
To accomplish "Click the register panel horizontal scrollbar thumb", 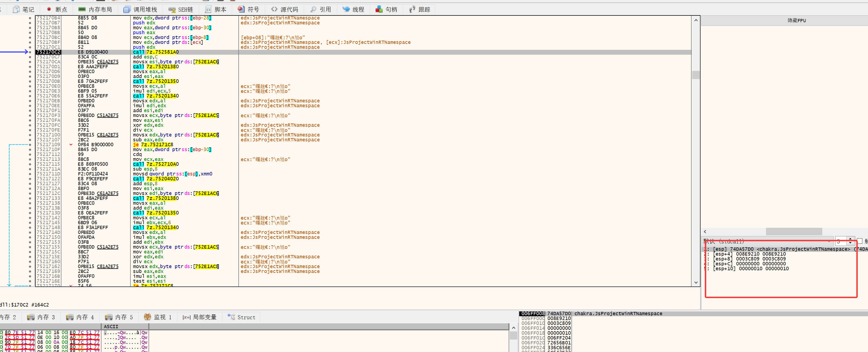I will point(794,232).
